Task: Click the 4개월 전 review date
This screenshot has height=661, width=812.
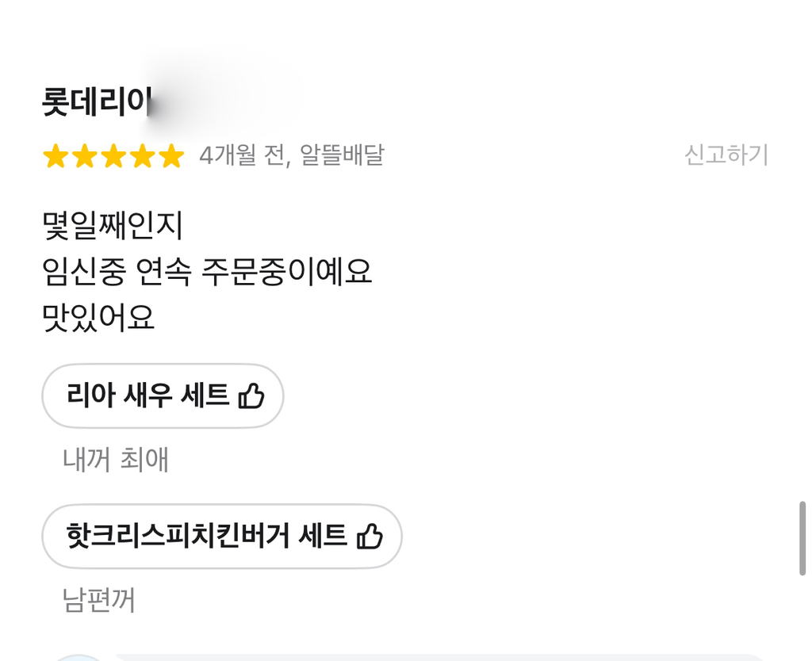Action: 239,155
